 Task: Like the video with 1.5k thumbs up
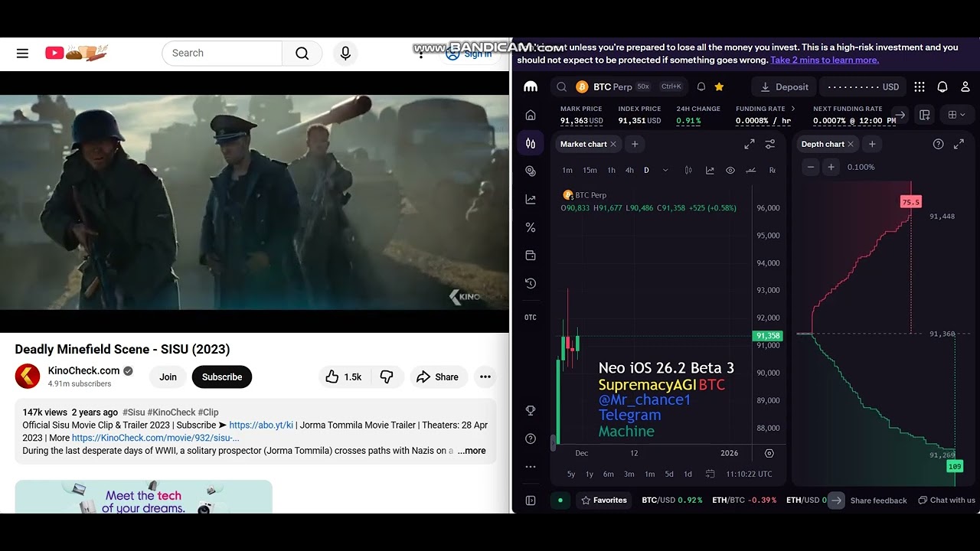tap(344, 377)
